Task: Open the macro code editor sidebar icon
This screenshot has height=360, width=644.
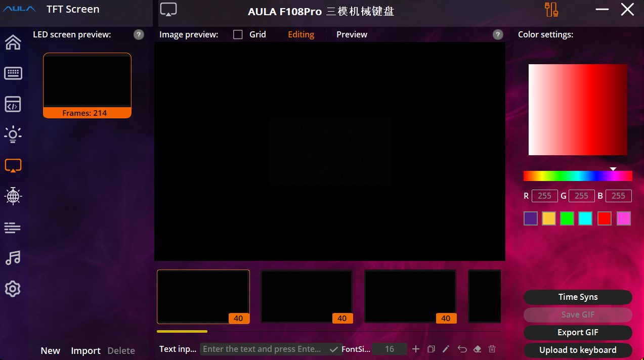Action: 13,104
